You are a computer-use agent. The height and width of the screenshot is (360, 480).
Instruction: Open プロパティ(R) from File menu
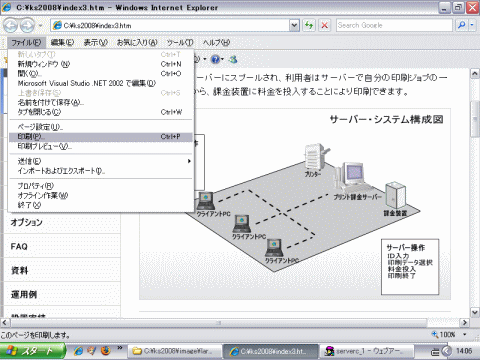[x=101, y=186]
